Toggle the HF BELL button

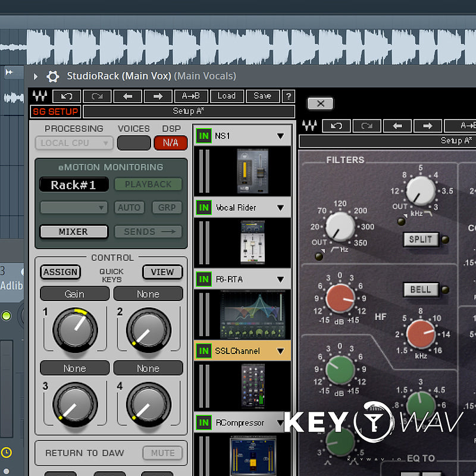[x=421, y=290]
